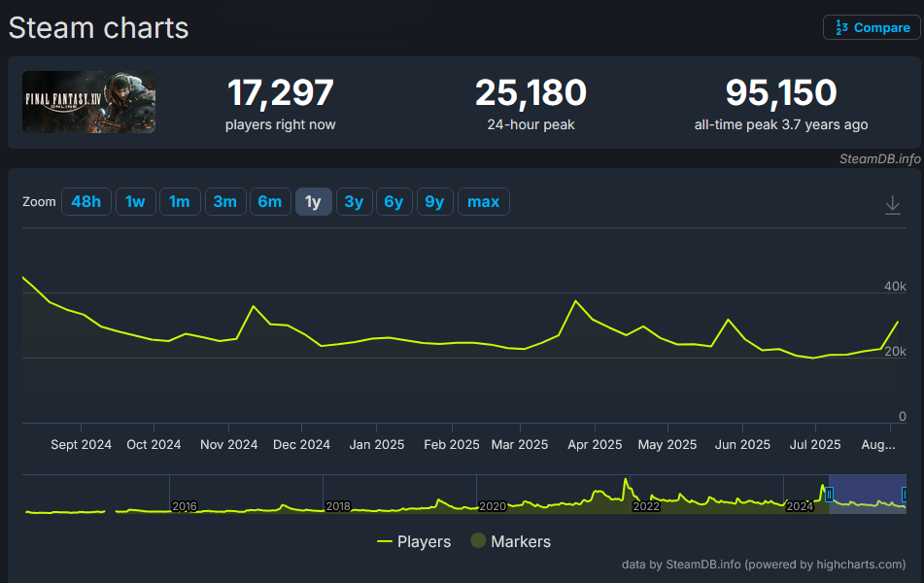Set chart zoom to 48h
Screen dimensions: 924x583
86,201
